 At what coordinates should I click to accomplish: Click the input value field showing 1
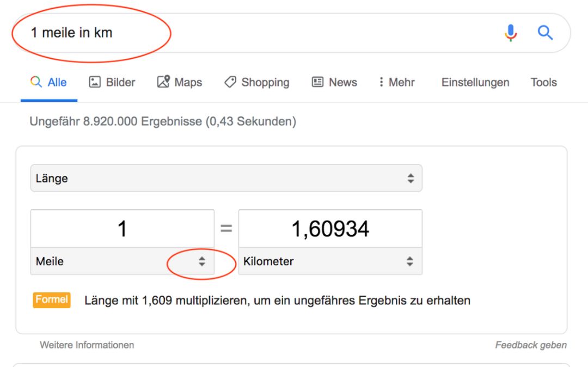(x=122, y=229)
